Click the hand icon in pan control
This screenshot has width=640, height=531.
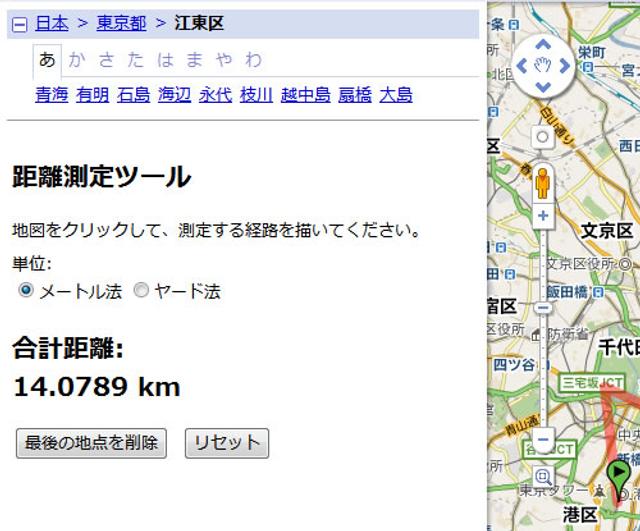pyautogui.click(x=543, y=65)
